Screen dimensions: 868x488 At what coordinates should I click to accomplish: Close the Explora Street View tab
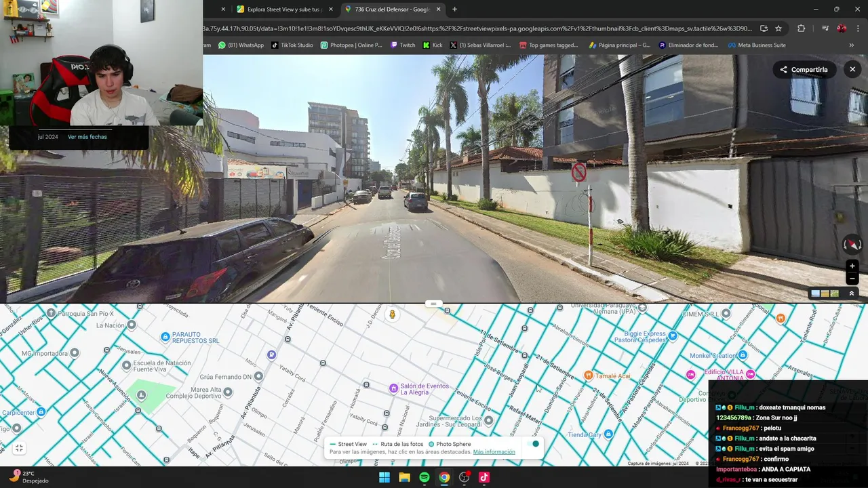[331, 9]
